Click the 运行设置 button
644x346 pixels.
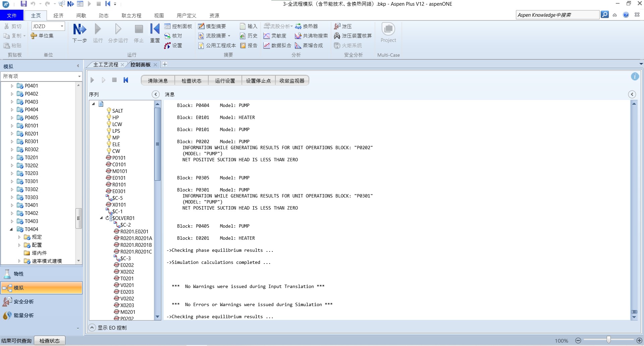click(225, 80)
